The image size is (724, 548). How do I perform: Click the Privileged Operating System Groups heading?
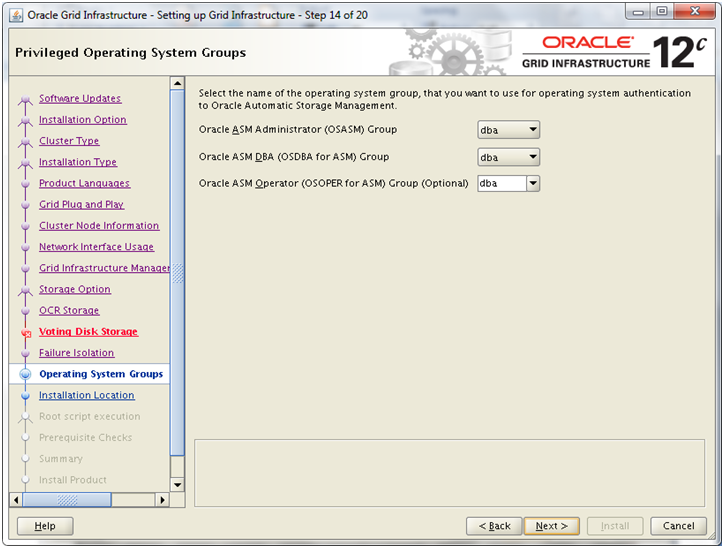click(x=131, y=53)
